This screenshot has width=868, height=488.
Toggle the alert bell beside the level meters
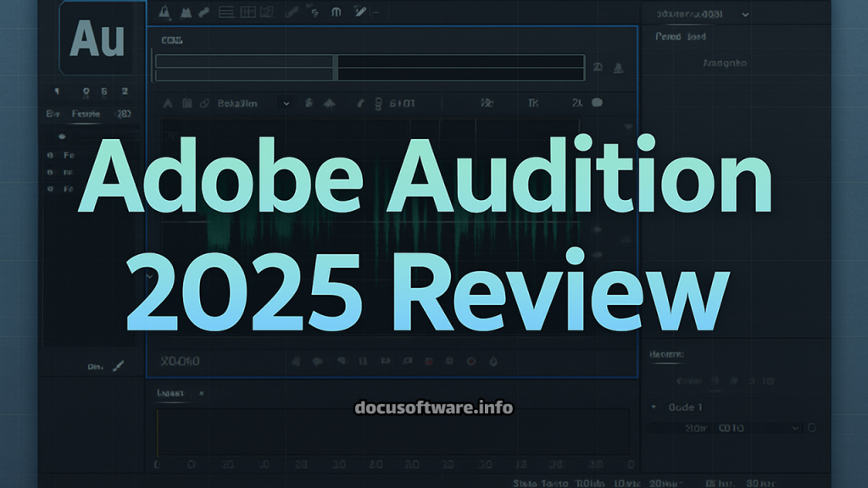[619, 69]
